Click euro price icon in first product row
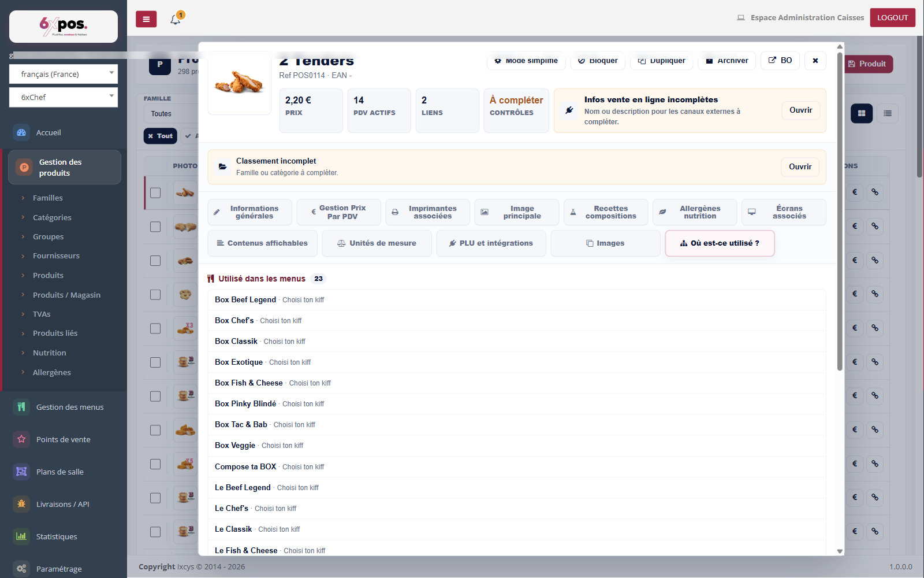Screen dimensions: 924x578 (x=855, y=192)
